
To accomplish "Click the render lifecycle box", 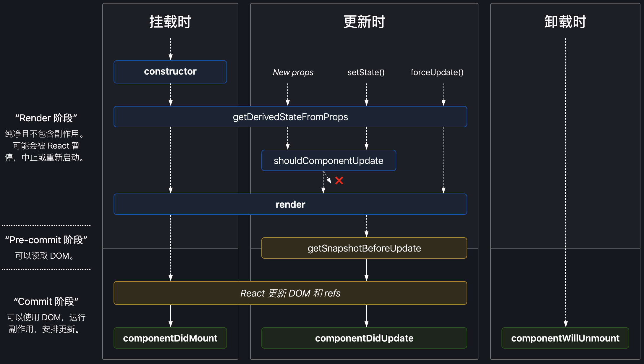I will coord(290,204).
